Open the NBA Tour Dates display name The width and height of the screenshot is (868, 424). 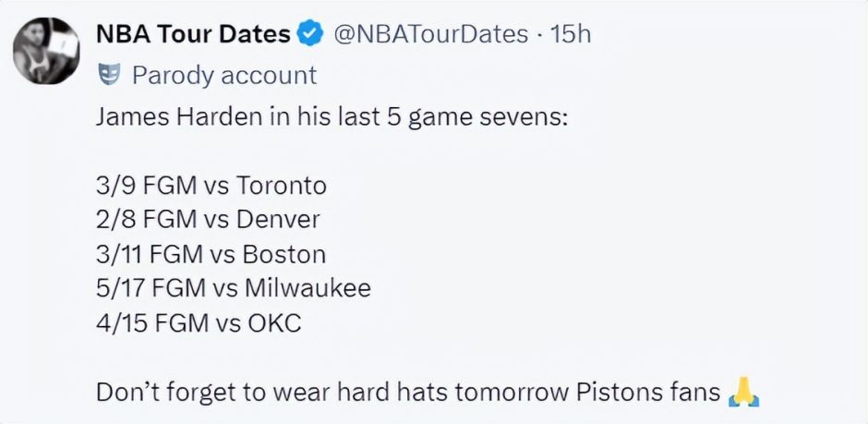click(x=193, y=34)
